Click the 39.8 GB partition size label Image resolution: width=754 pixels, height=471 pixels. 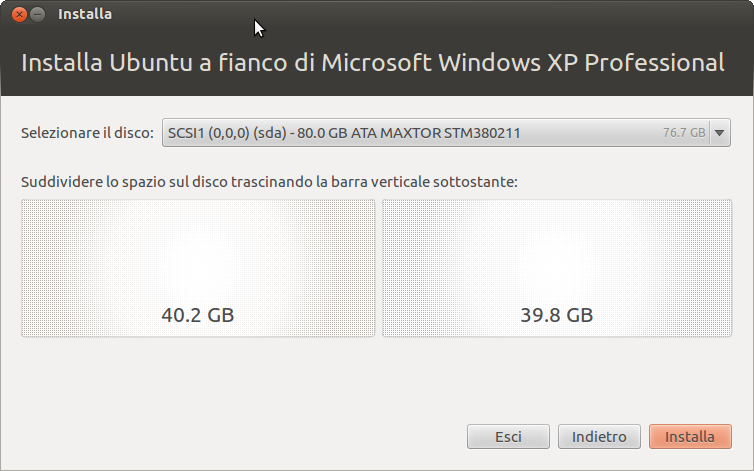(556, 315)
